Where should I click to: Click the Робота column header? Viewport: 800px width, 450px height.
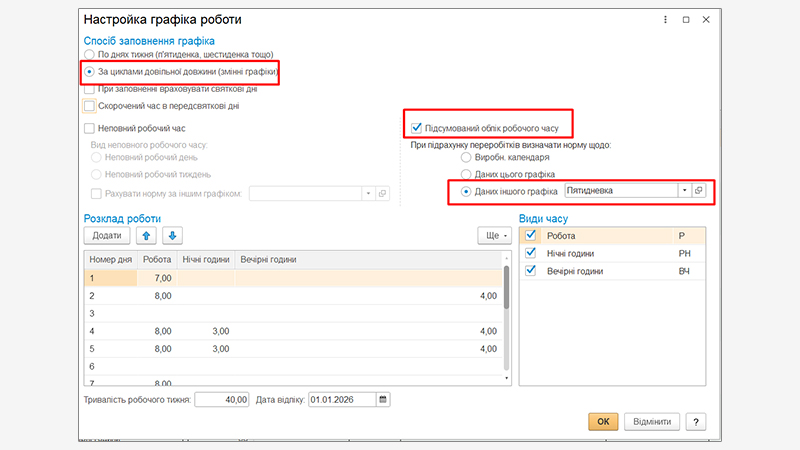click(x=157, y=260)
